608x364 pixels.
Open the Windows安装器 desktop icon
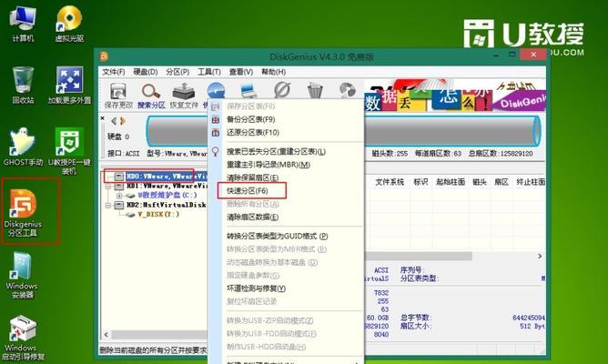[x=22, y=275]
